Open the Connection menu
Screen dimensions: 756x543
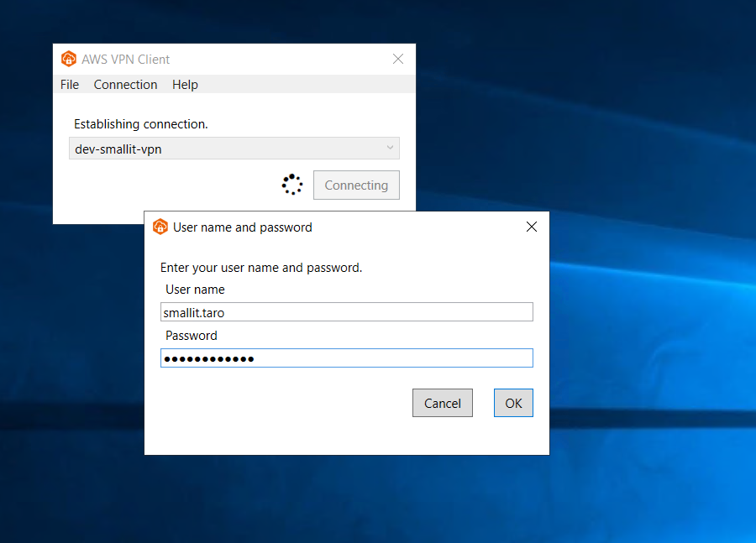tap(125, 85)
